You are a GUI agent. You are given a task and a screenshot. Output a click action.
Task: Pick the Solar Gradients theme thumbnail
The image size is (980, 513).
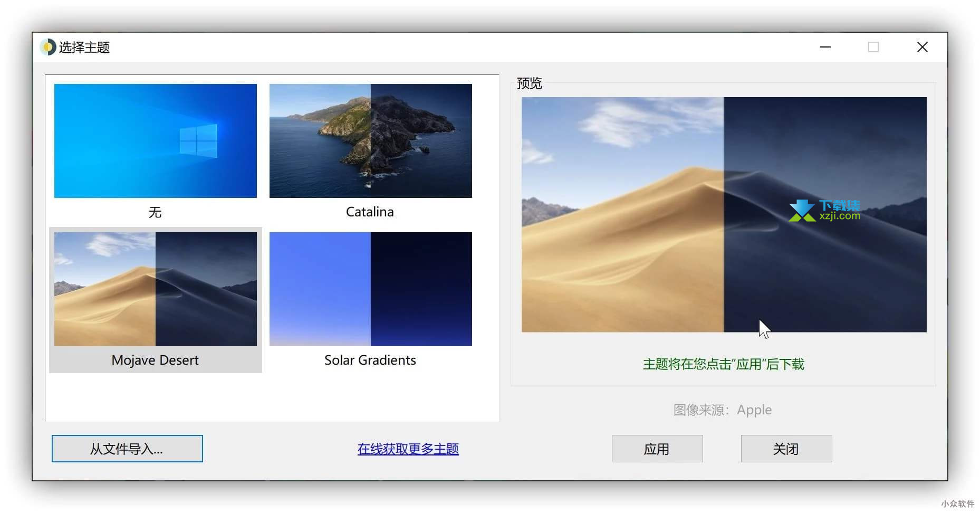(370, 289)
